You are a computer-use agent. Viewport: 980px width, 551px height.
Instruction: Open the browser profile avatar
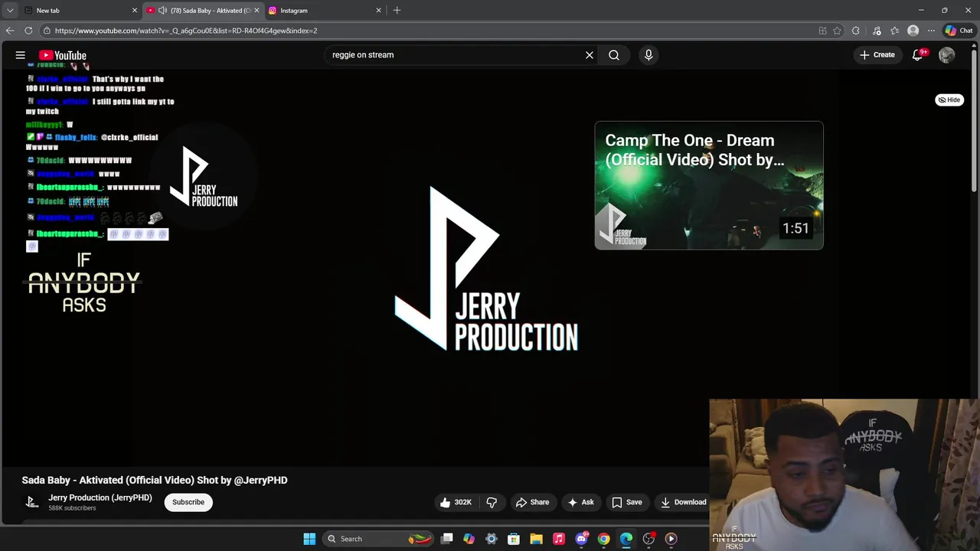(x=913, y=31)
